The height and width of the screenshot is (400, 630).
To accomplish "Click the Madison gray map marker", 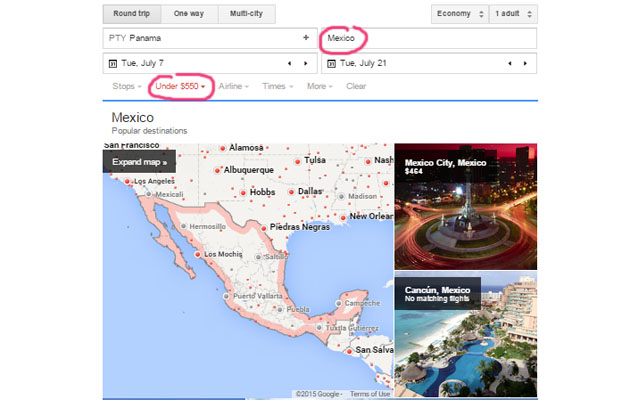I will coord(341,196).
